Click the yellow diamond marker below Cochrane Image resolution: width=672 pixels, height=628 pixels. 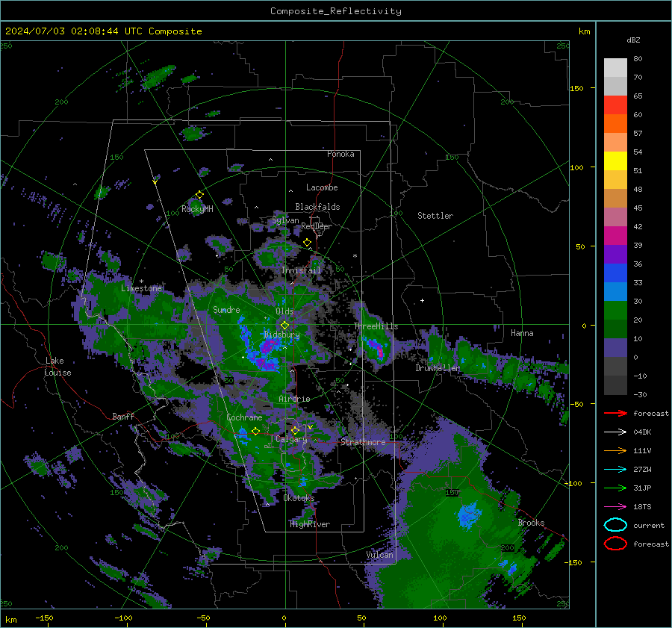click(255, 431)
